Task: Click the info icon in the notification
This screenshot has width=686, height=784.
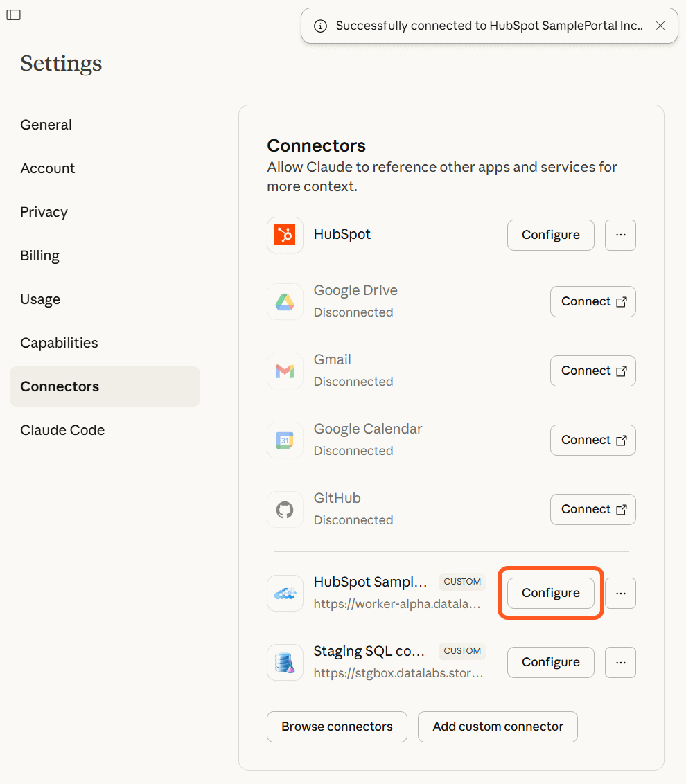Action: 320,26
